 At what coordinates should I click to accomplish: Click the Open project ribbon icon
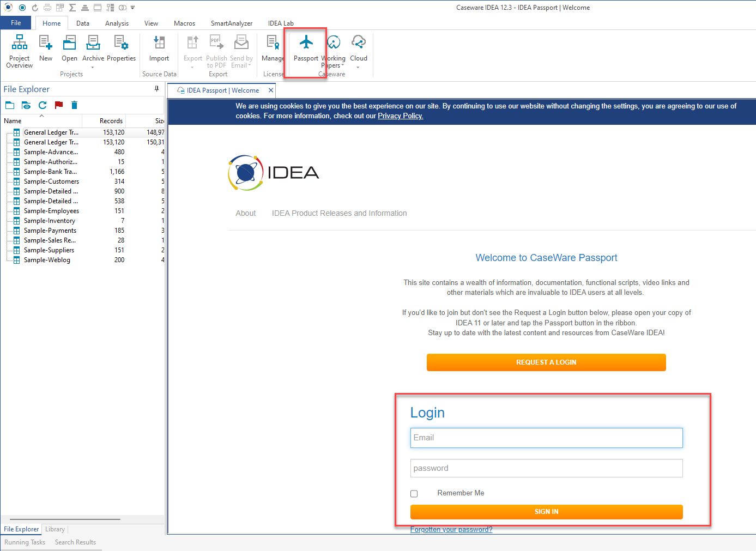pyautogui.click(x=70, y=43)
